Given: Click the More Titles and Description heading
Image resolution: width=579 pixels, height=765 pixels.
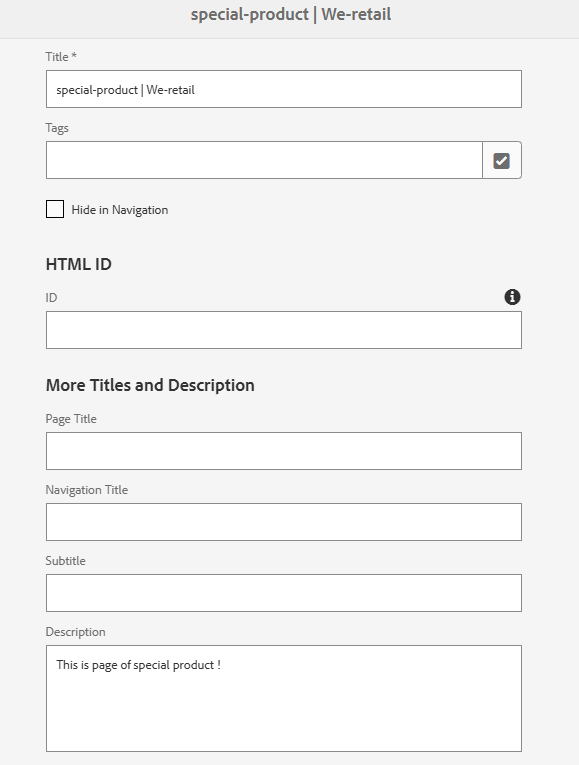Looking at the screenshot, I should tap(150, 385).
